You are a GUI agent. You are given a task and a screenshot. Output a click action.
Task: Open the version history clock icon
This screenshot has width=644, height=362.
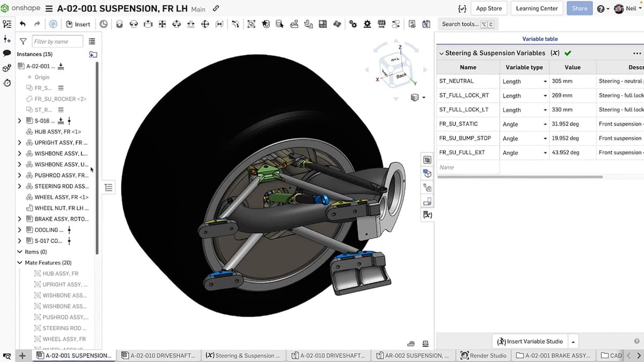(x=104, y=24)
